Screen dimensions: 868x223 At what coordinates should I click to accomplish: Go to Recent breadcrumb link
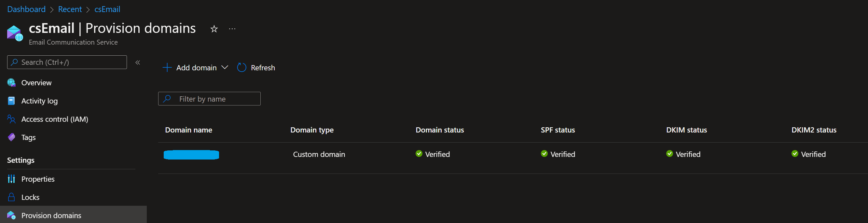click(x=70, y=9)
